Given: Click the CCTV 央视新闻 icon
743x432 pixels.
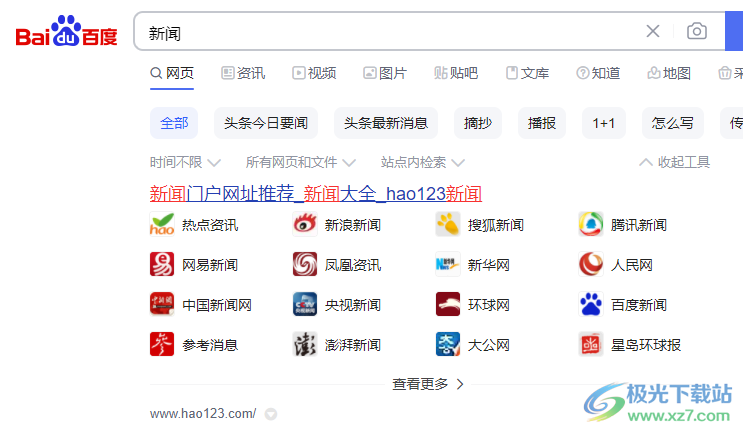Looking at the screenshot, I should tap(305, 304).
